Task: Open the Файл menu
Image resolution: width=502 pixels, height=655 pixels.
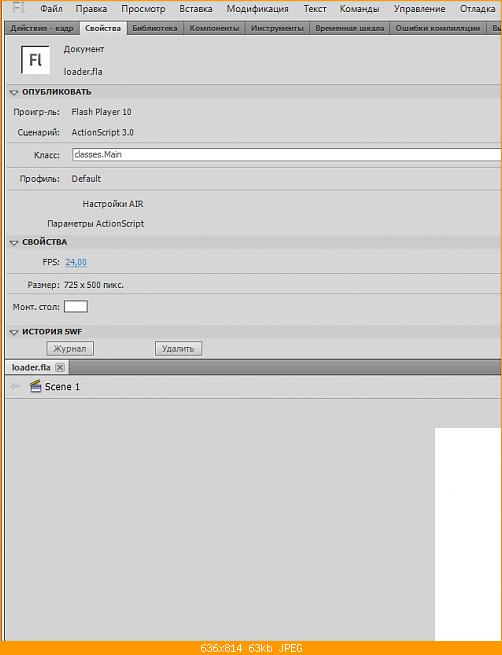Action: pos(51,9)
